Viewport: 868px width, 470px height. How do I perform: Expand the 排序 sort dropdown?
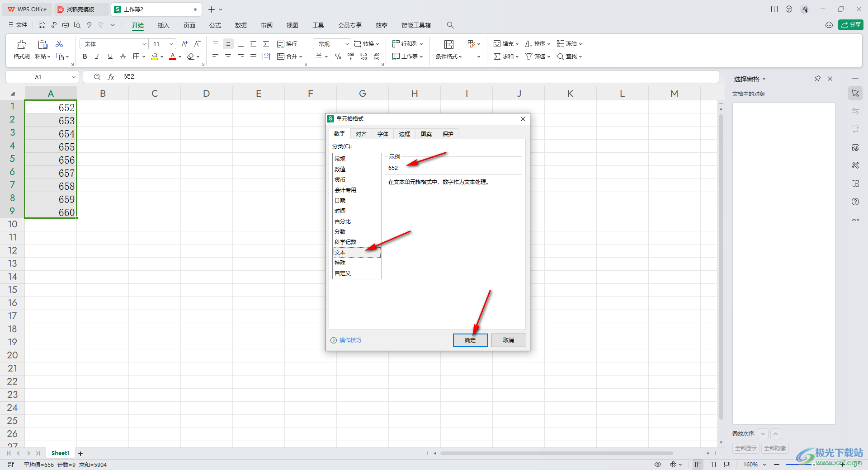coord(549,44)
